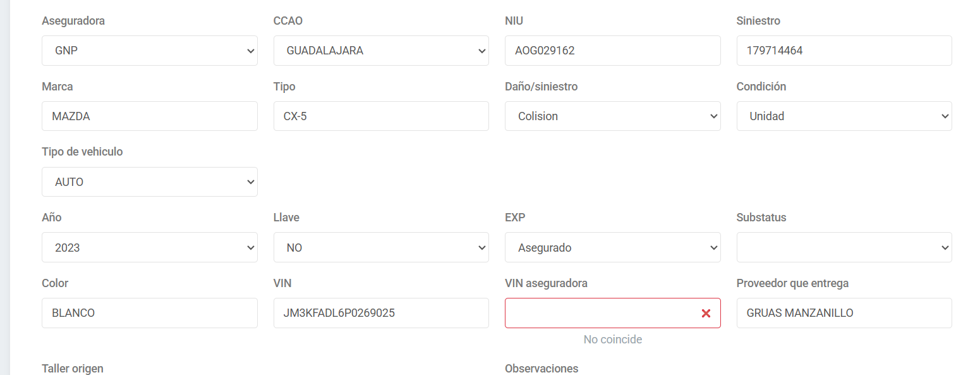Click the Marca field containing MAZDA
The height and width of the screenshot is (375, 980).
150,116
